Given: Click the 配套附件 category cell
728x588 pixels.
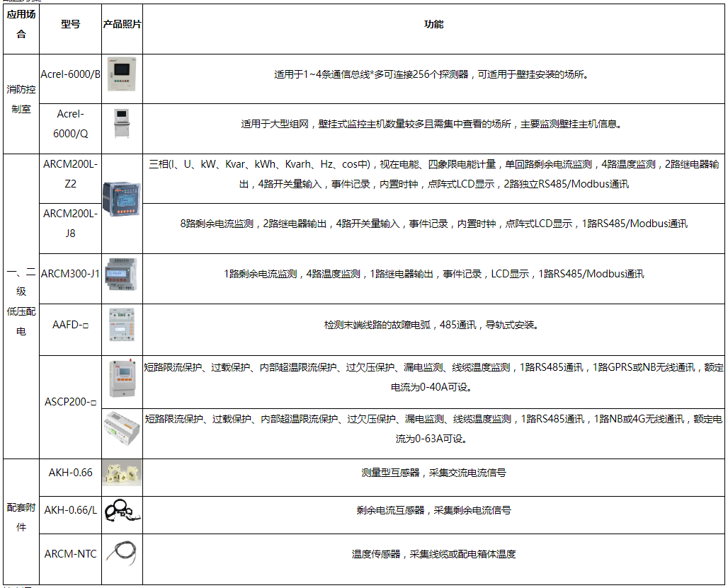Looking at the screenshot, I should coord(21,521).
